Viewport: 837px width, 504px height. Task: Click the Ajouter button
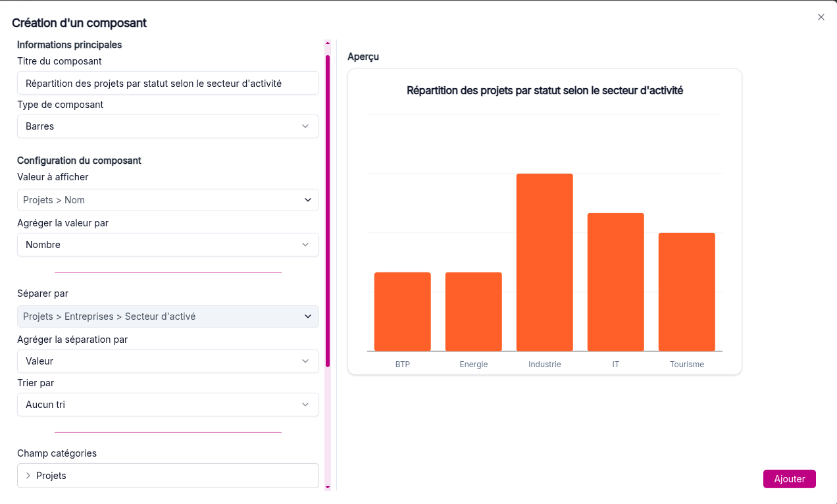pyautogui.click(x=789, y=479)
